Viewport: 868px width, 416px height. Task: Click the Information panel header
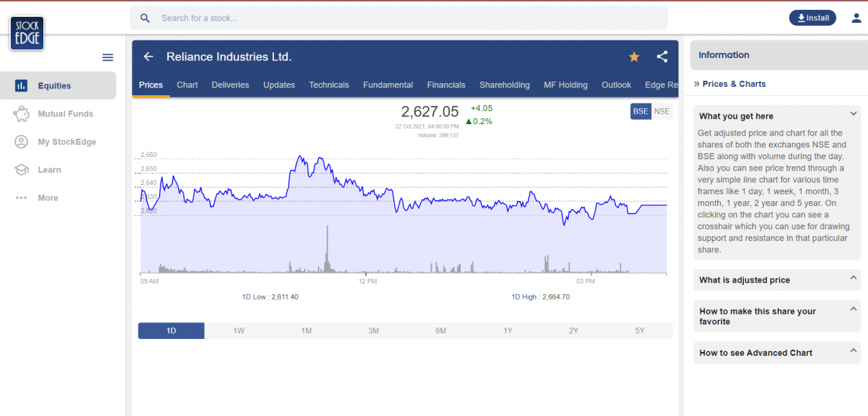779,55
